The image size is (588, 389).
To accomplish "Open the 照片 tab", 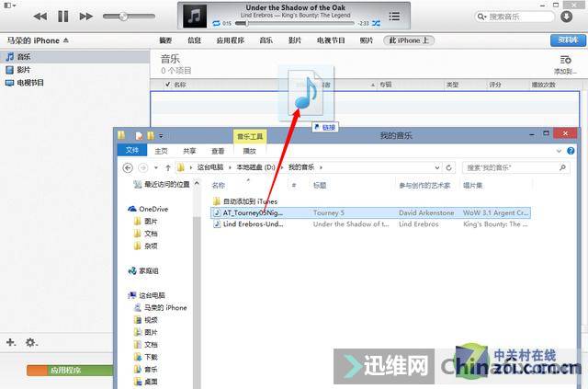I will click(367, 40).
